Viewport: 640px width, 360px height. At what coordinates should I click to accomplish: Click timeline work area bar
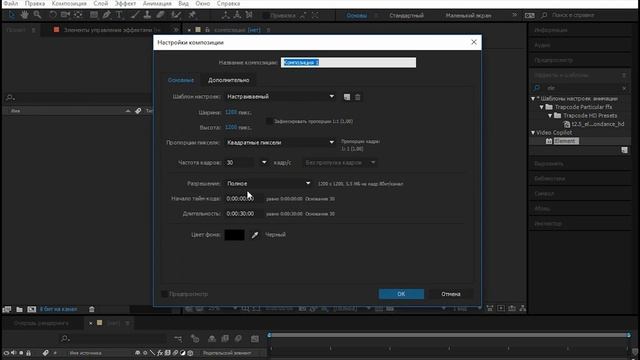(x=449, y=335)
